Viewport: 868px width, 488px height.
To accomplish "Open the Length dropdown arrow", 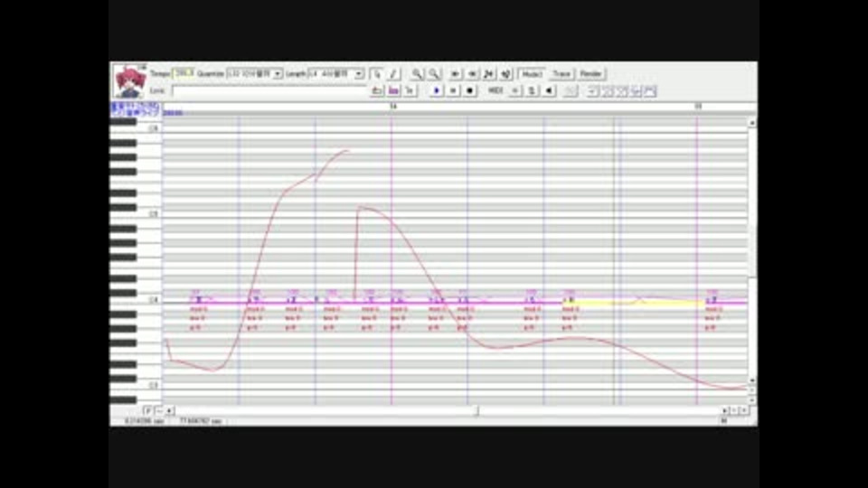I will tap(359, 73).
